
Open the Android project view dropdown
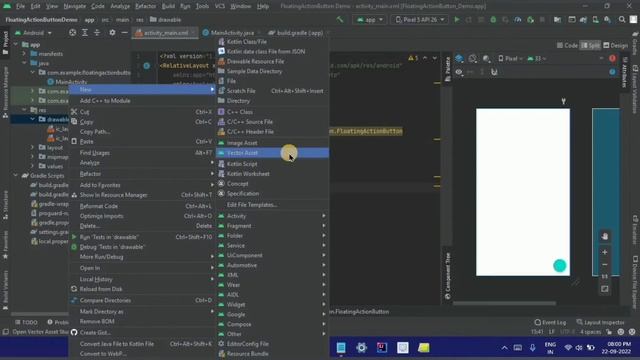(x=33, y=33)
